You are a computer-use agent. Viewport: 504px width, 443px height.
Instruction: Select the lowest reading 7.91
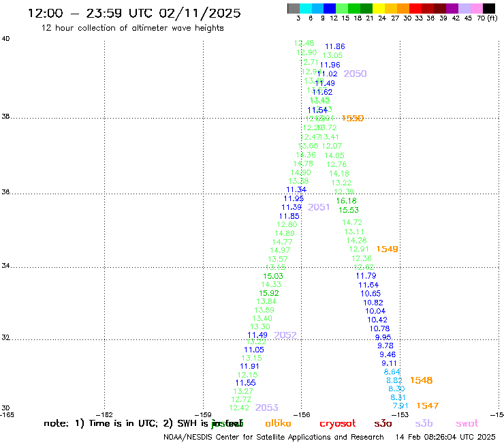pos(400,406)
